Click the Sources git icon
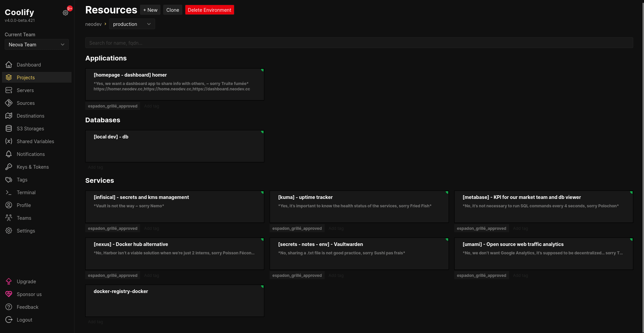644x333 pixels. 9,103
